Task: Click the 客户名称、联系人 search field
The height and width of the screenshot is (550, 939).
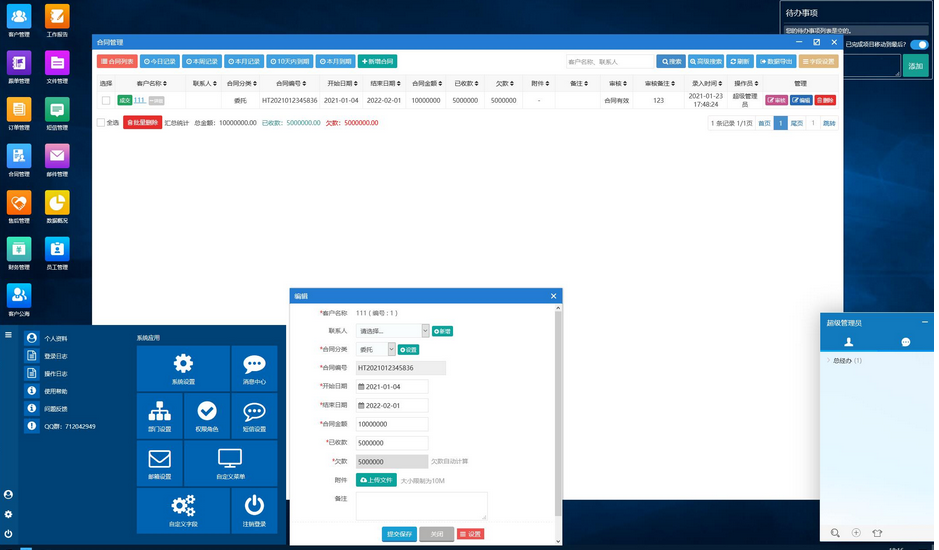Action: (x=610, y=61)
